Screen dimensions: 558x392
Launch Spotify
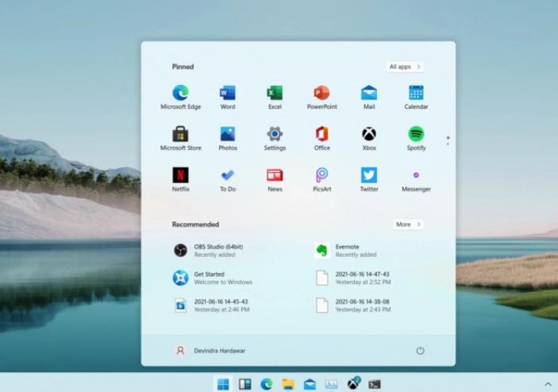pos(416,138)
